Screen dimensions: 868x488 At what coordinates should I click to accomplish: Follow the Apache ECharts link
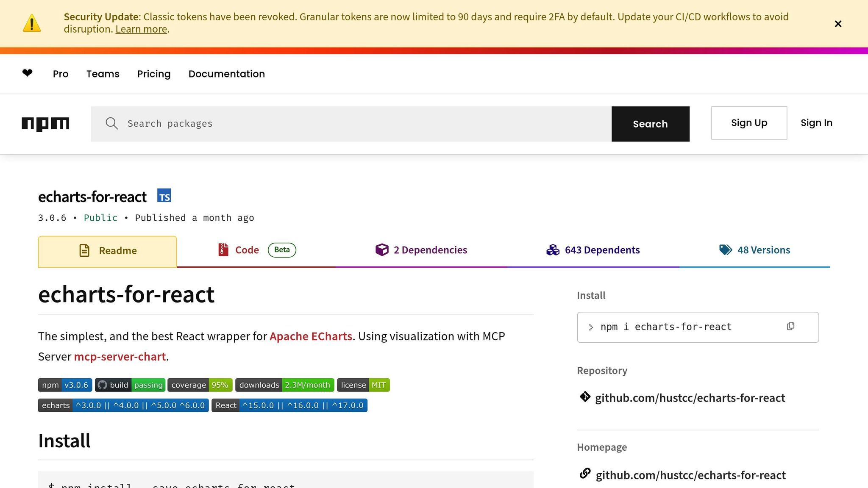tap(311, 336)
